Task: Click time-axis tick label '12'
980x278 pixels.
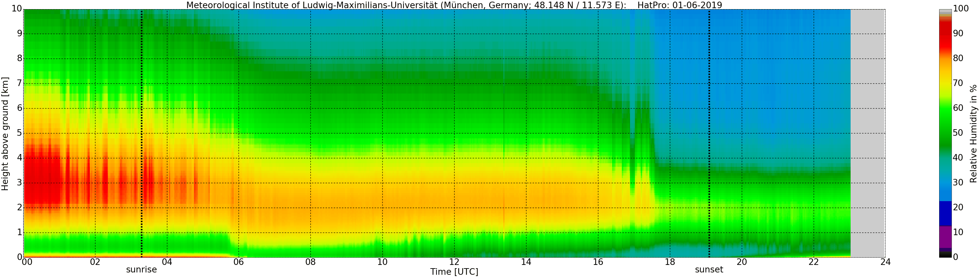Action: coord(454,262)
